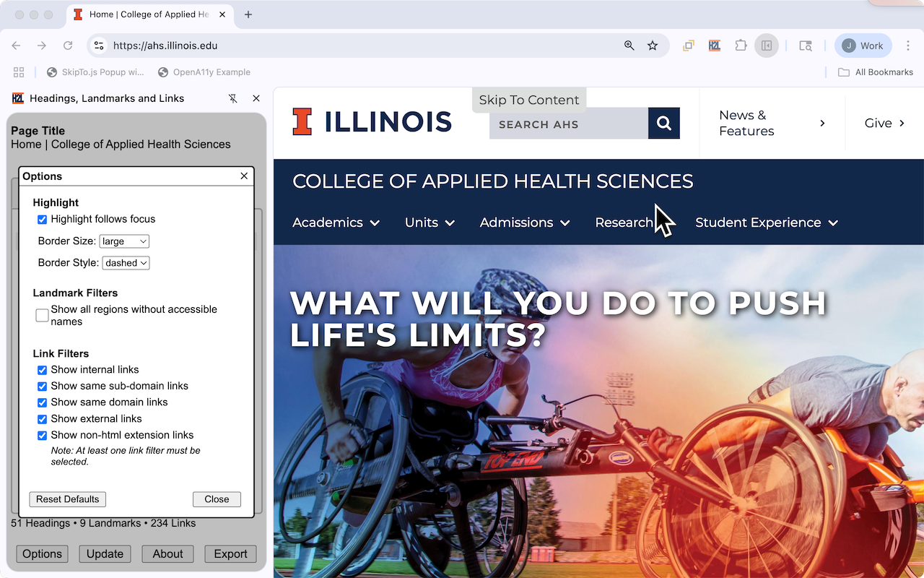Toggle Show same sub-domain links checkbox
This screenshot has width=924, height=578.
tap(42, 387)
